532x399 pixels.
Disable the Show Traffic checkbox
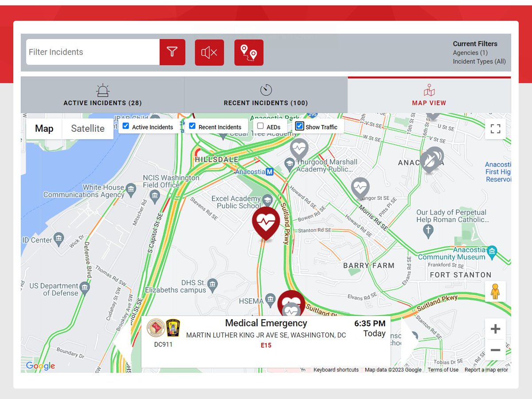[x=300, y=126]
